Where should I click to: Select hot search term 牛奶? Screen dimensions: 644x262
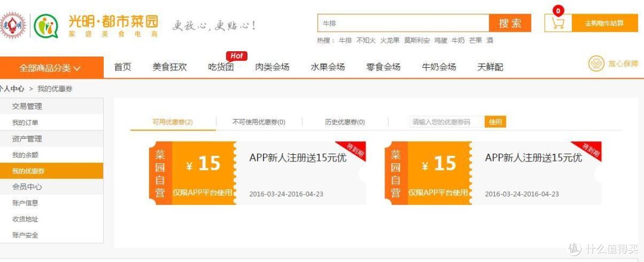458,40
